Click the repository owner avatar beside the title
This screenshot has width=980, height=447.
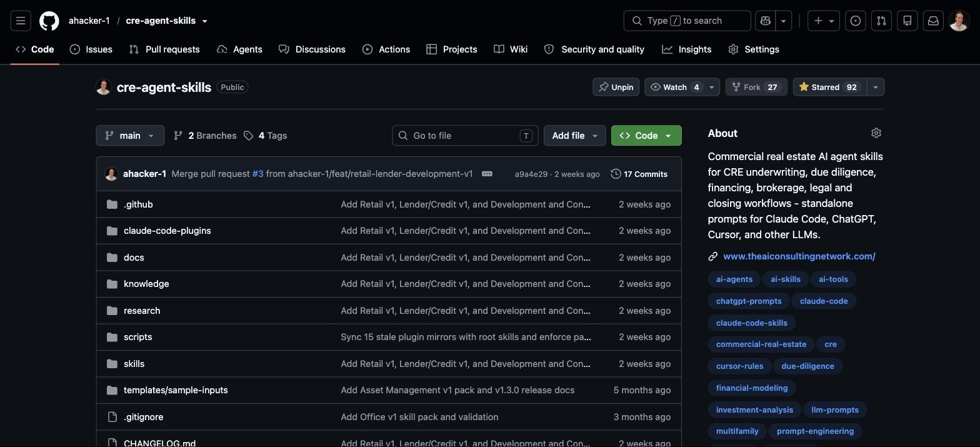click(104, 87)
